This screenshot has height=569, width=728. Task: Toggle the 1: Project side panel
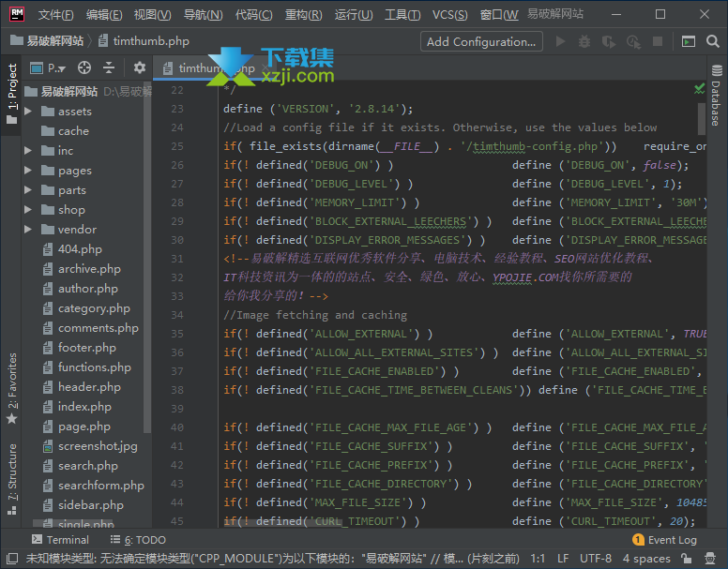(12, 94)
